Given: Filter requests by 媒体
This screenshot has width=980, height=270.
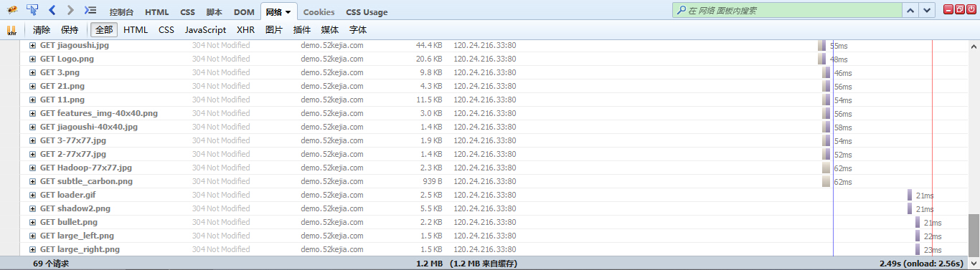Looking at the screenshot, I should (x=330, y=30).
